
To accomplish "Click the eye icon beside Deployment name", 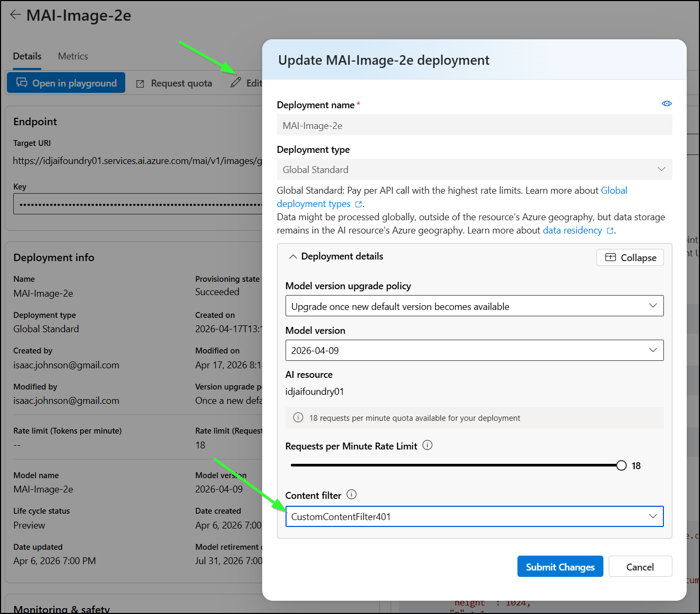I will 667,103.
